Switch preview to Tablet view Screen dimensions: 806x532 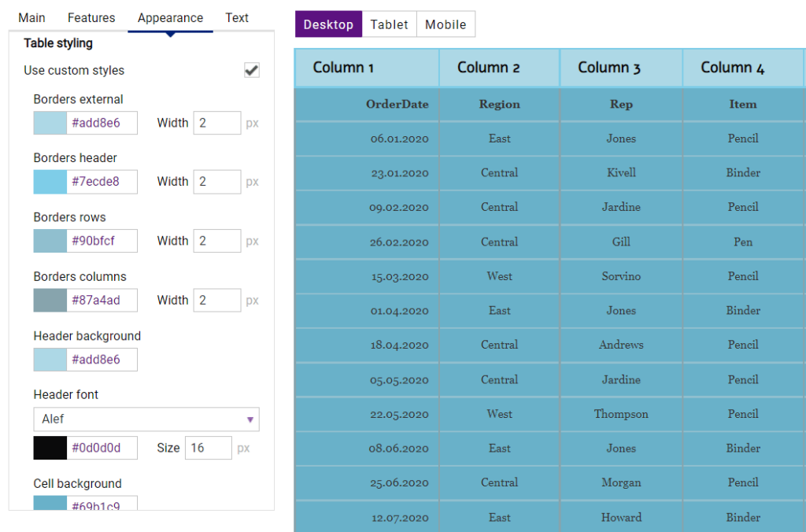tap(389, 24)
